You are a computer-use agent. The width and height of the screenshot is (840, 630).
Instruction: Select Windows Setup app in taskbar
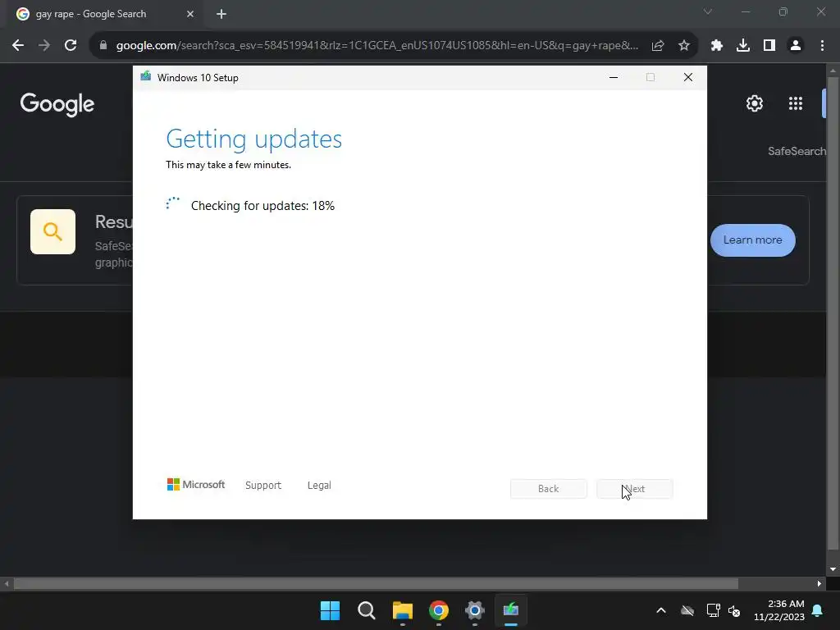(x=511, y=610)
